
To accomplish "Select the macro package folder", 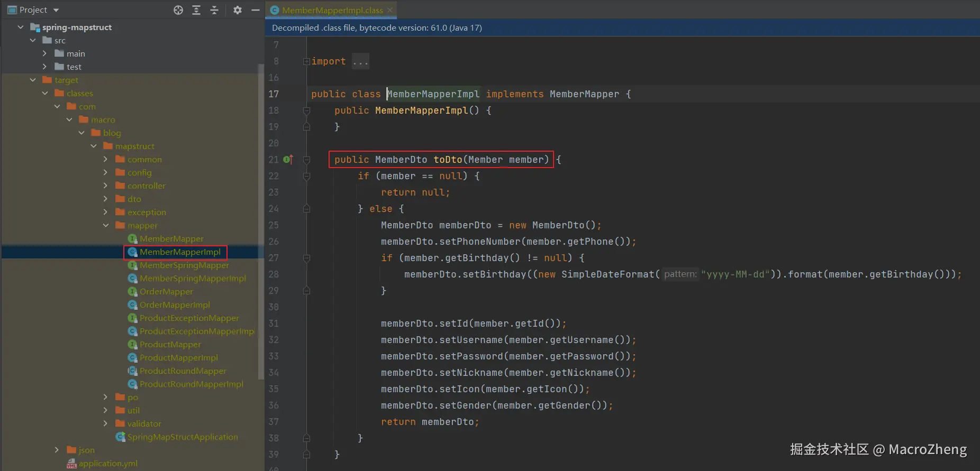I will [97, 119].
